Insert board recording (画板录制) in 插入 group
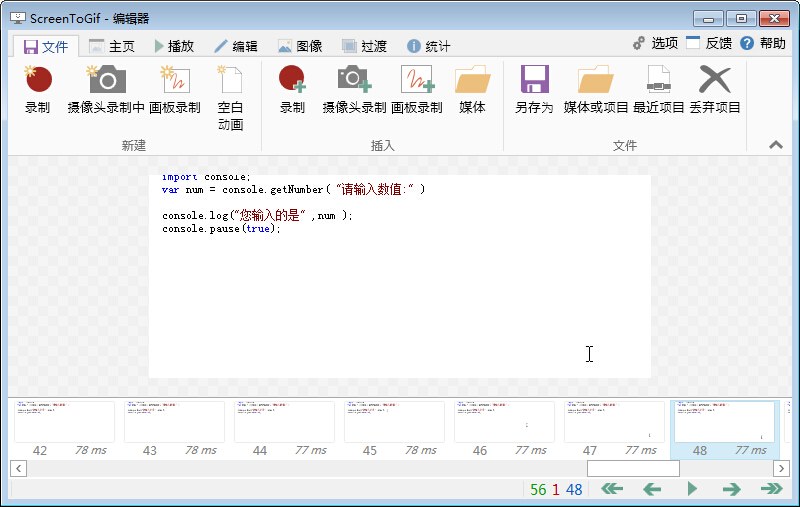The image size is (800, 507). tap(417, 90)
